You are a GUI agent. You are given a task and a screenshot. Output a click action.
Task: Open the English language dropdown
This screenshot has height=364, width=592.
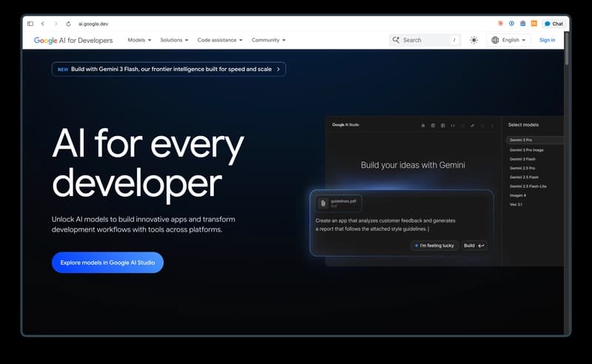tap(508, 40)
